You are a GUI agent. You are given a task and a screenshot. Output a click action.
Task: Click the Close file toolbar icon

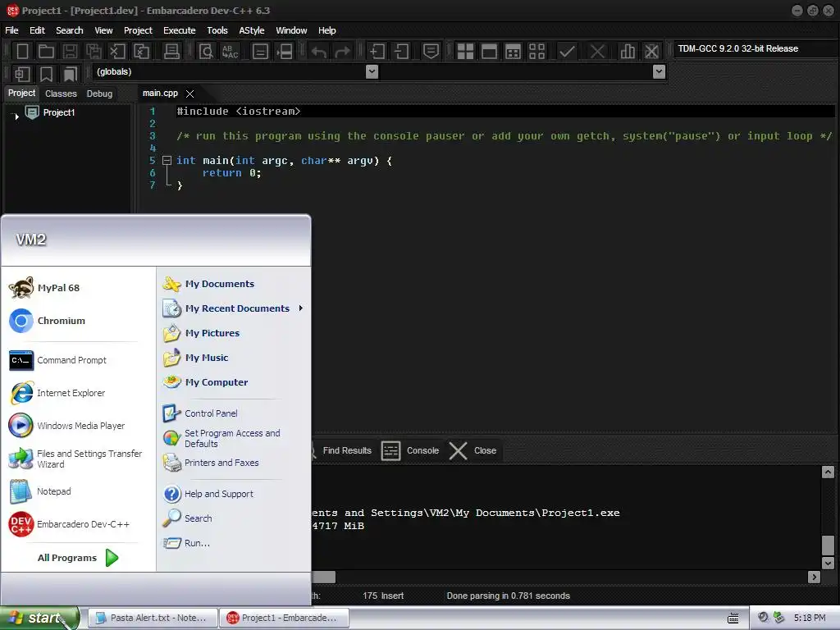(117, 52)
